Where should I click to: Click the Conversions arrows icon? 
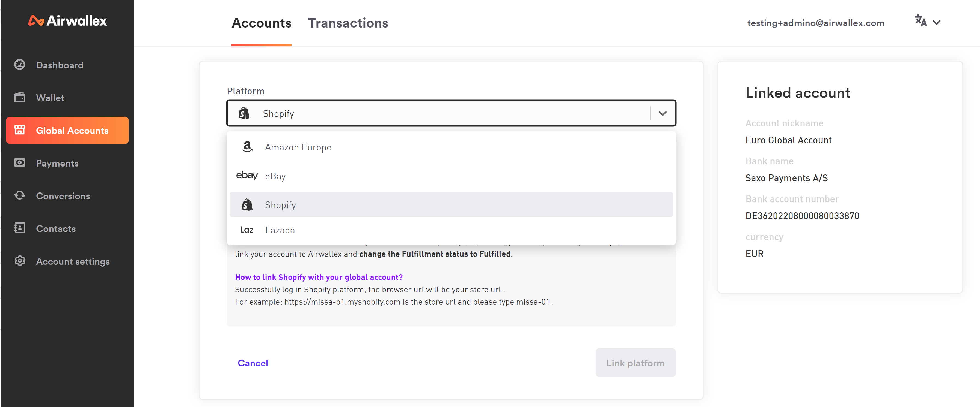[x=20, y=195]
